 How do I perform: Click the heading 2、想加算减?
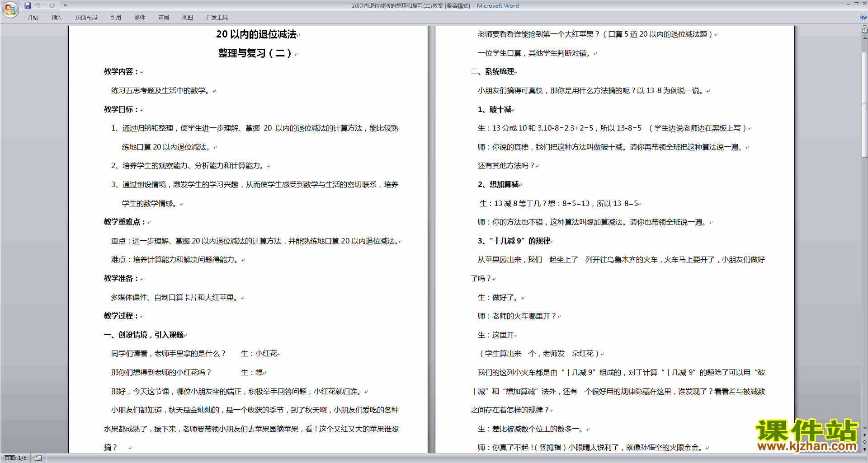(x=498, y=185)
